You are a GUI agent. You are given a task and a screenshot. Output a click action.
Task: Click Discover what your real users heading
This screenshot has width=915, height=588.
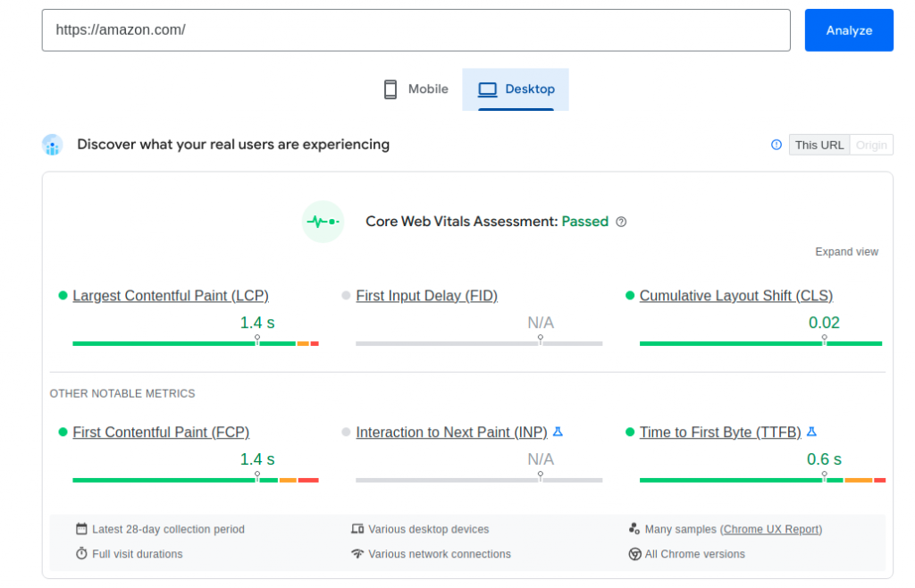(233, 145)
